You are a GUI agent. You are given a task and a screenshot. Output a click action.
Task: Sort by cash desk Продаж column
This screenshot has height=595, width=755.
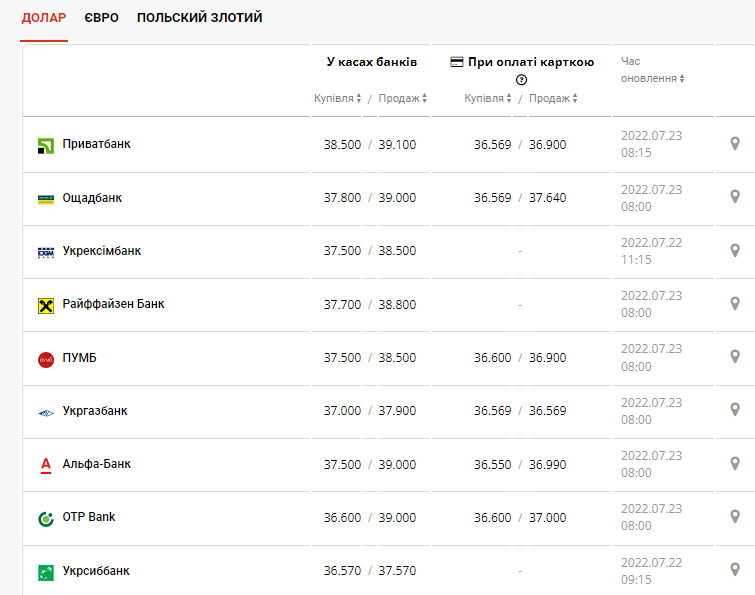(x=402, y=98)
